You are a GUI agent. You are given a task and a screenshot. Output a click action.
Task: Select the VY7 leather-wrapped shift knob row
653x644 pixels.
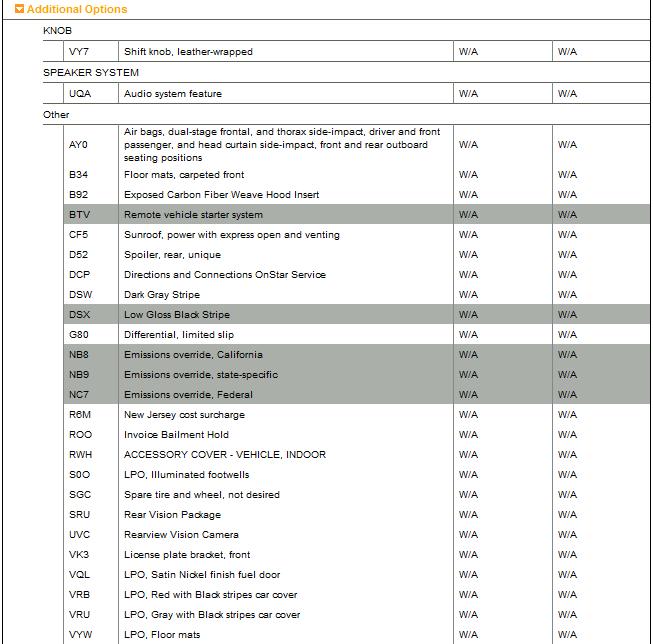coord(188,52)
